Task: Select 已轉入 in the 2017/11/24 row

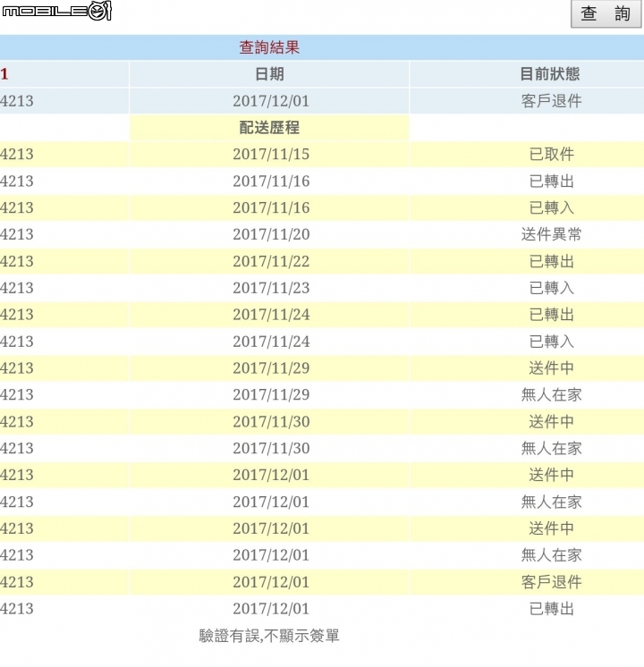Action: coord(551,342)
